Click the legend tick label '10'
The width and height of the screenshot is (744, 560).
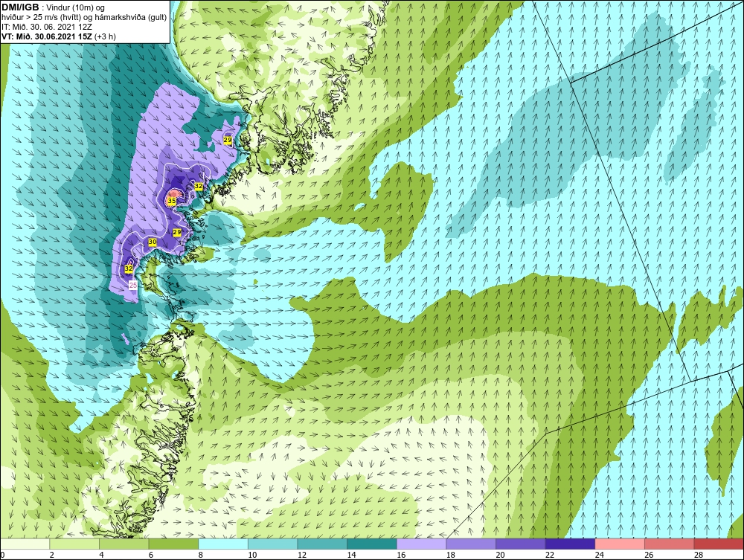(x=252, y=555)
